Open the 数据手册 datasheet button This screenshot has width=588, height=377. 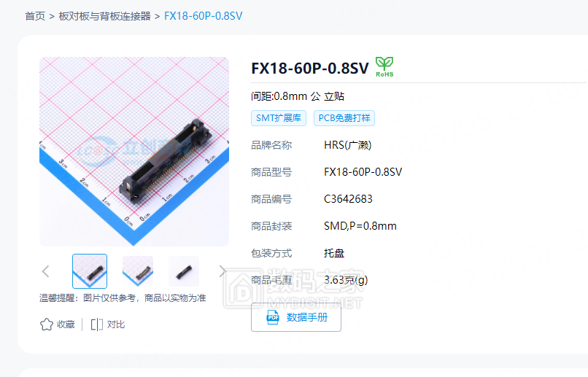296,317
